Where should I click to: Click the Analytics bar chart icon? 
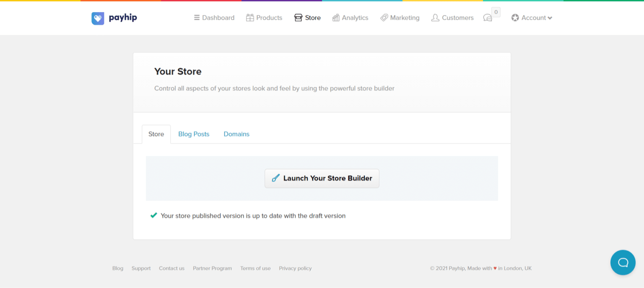point(336,18)
